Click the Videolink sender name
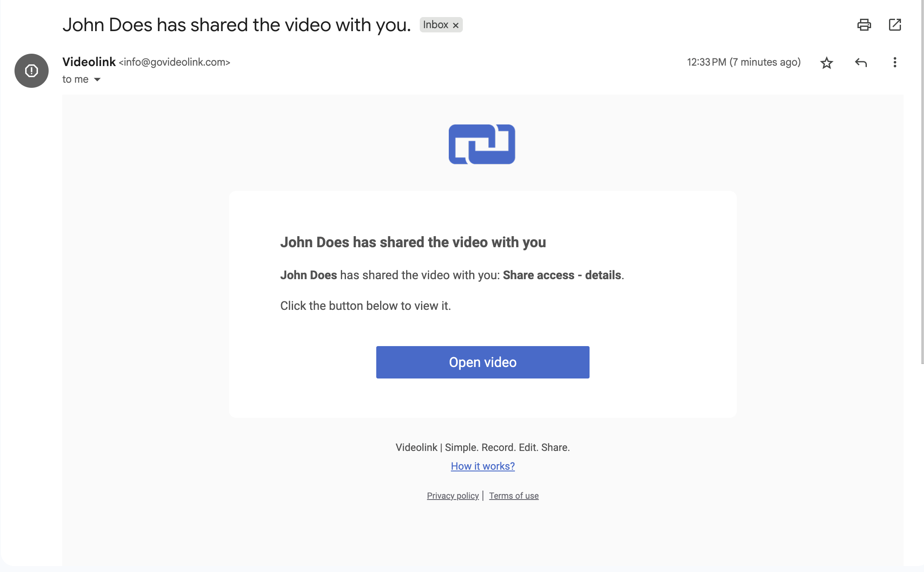The width and height of the screenshot is (924, 572). (x=89, y=62)
